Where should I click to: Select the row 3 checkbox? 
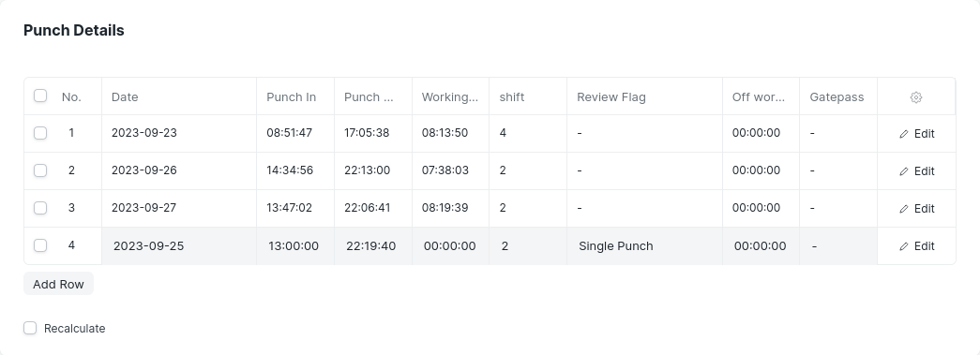coord(40,208)
